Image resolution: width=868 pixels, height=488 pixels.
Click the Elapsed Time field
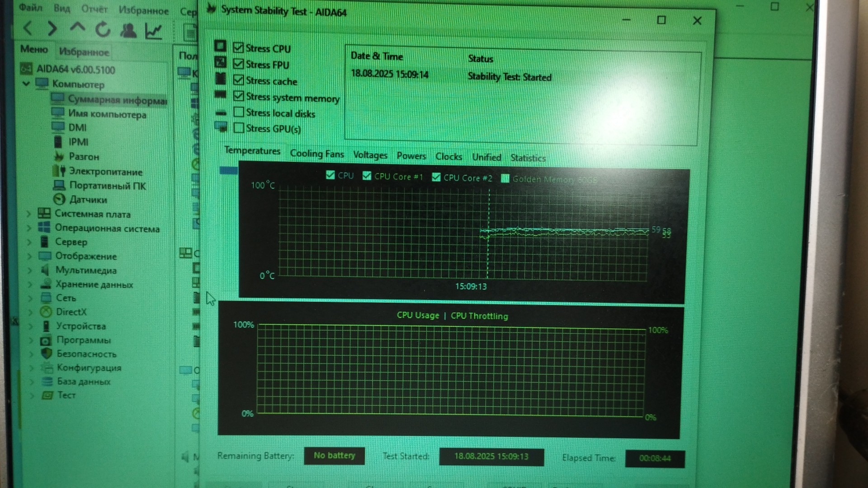click(655, 458)
